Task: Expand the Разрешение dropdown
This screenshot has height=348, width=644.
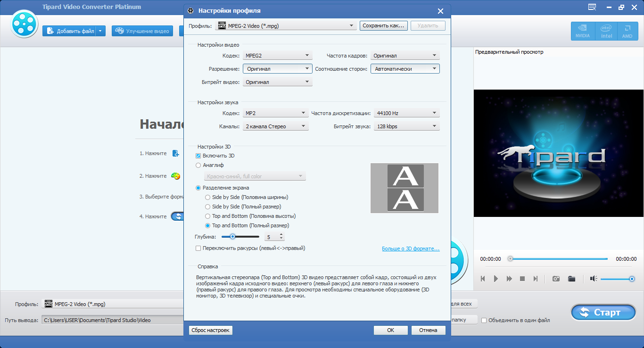Action: tap(278, 69)
